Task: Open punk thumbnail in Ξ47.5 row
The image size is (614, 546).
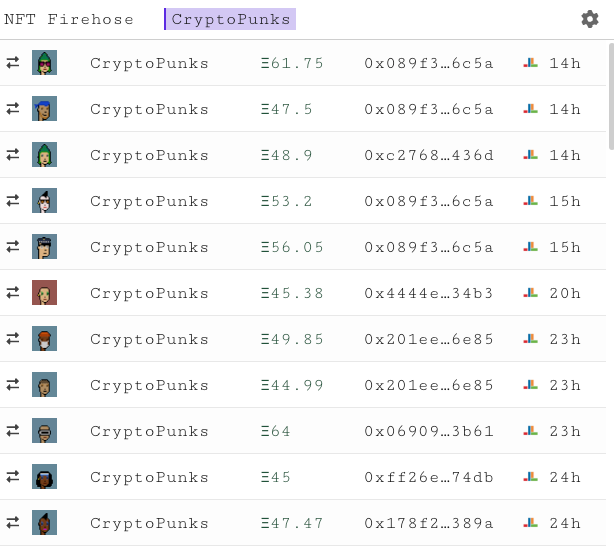Action: click(44, 108)
